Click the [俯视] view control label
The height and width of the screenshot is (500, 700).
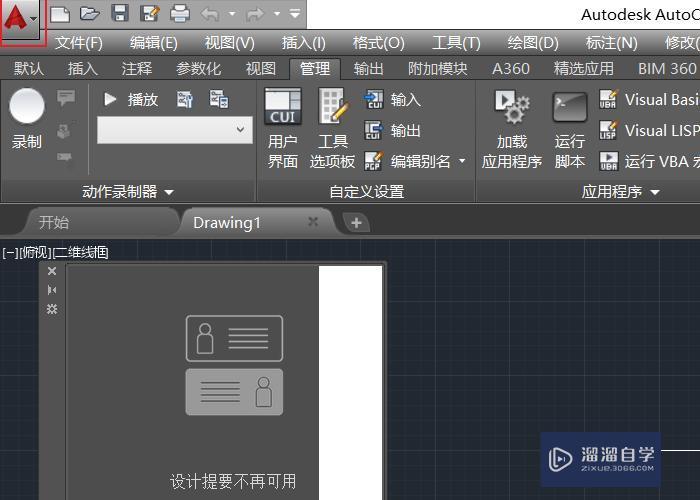[36, 253]
